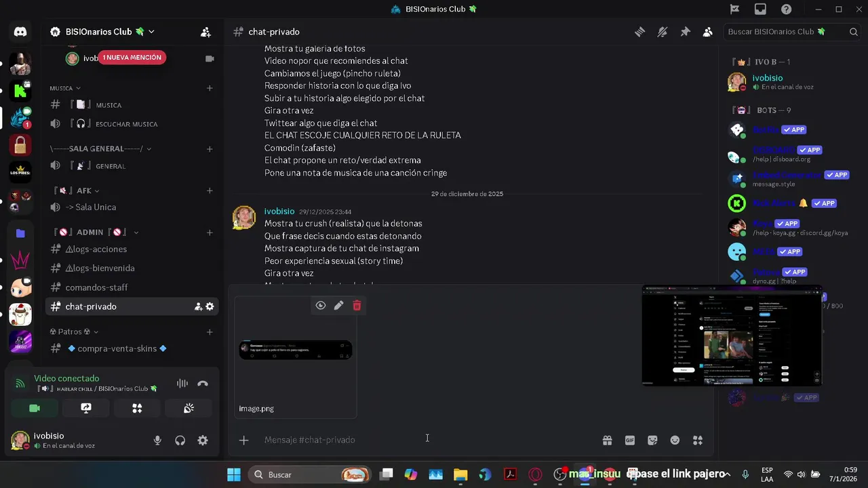Open user settings gear icon
Screen dimensions: 868x488
pos(203,441)
